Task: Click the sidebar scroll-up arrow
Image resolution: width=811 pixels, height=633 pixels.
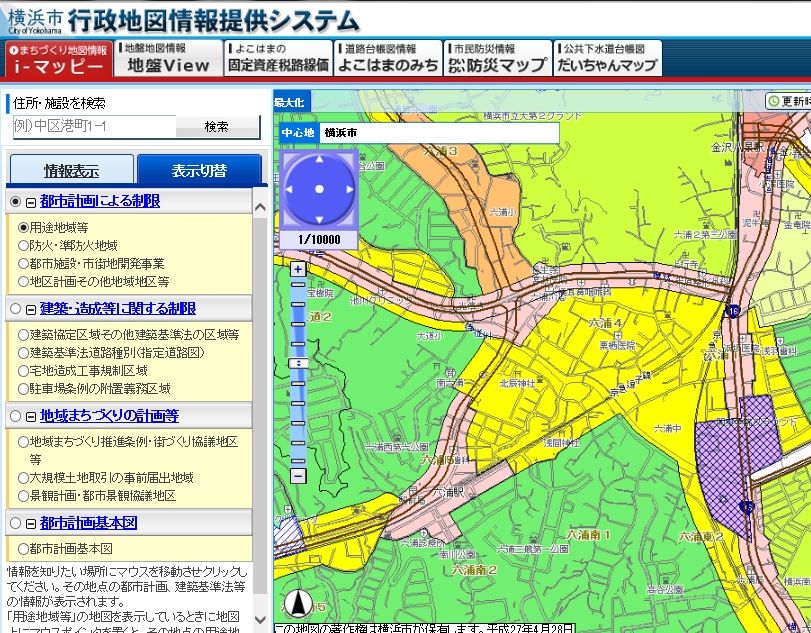Action: 260,208
